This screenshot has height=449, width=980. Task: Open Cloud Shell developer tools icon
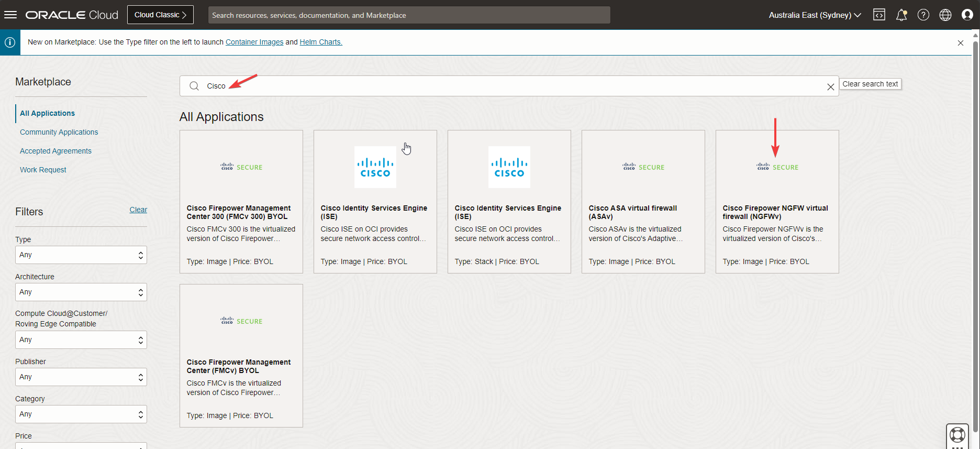pyautogui.click(x=879, y=15)
